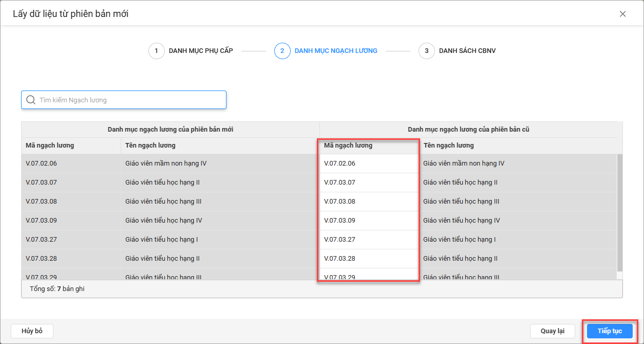Go to Danh mục phụ cấp step
This screenshot has height=344, width=644.
200,51
